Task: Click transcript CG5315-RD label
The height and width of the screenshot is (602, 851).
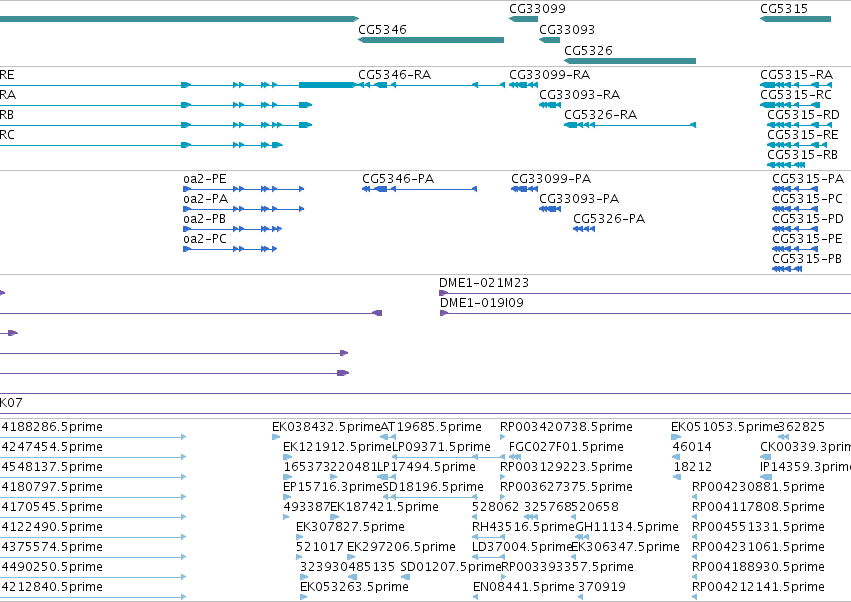Action: 803,115
